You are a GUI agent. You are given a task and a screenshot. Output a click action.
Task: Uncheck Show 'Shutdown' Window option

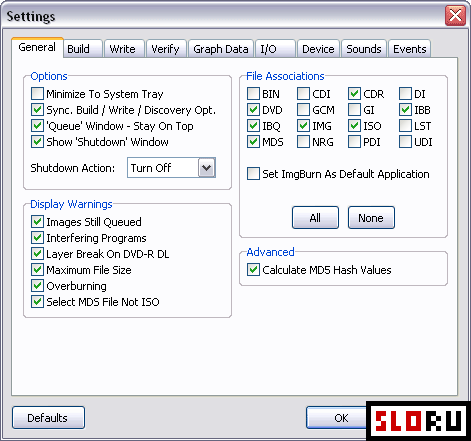click(37, 142)
